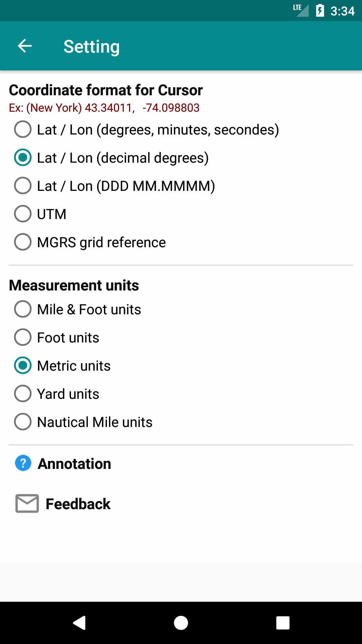Select Mile & Foot units
Screen dimensions: 362x644
[23, 309]
